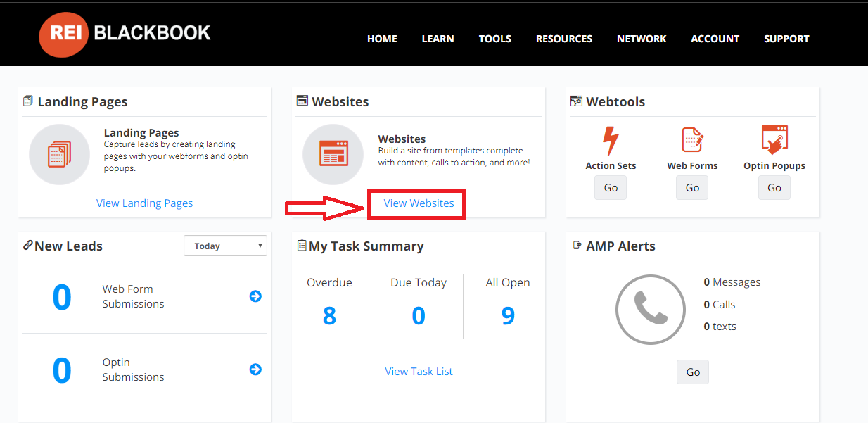The width and height of the screenshot is (868, 423).
Task: Open the SUPPORT menu
Action: point(786,39)
